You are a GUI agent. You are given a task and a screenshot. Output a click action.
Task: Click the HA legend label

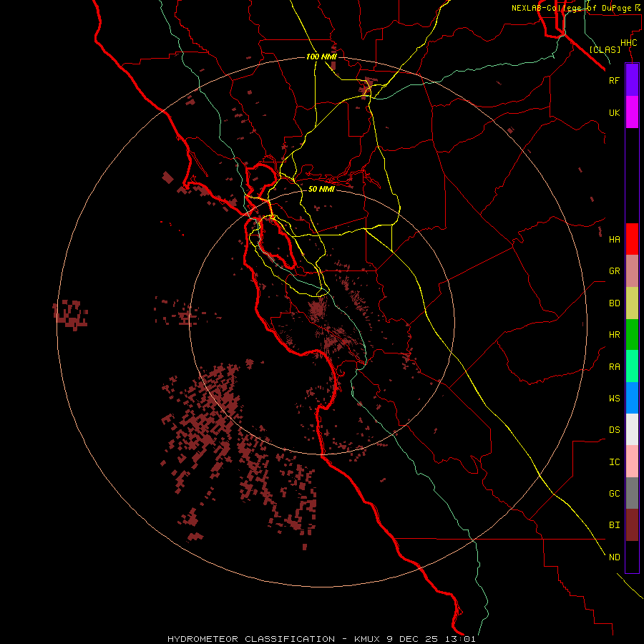click(x=614, y=239)
